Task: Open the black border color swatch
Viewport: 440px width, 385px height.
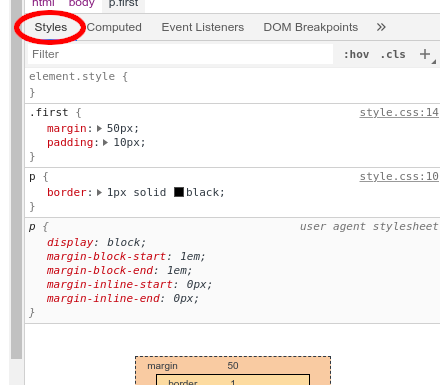Action: click(179, 192)
